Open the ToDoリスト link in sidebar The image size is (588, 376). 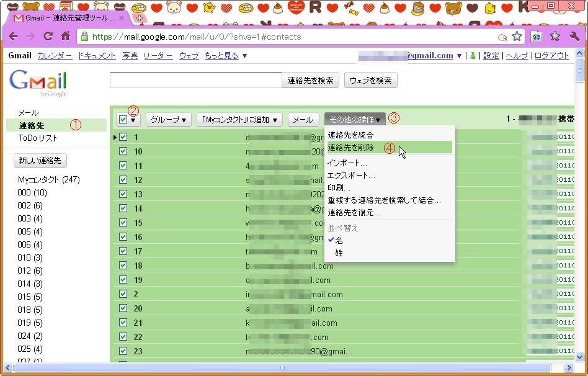38,138
